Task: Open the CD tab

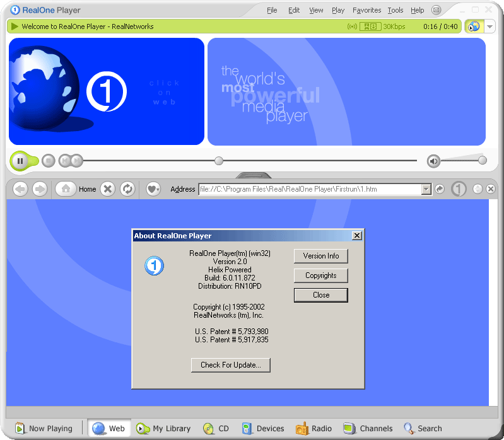Action: [216, 429]
